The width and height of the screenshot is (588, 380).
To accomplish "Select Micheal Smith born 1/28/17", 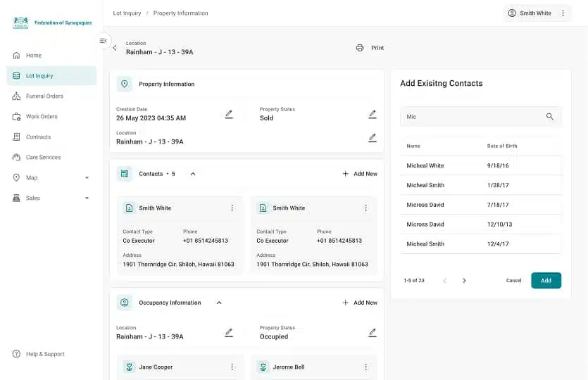I will coord(481,185).
